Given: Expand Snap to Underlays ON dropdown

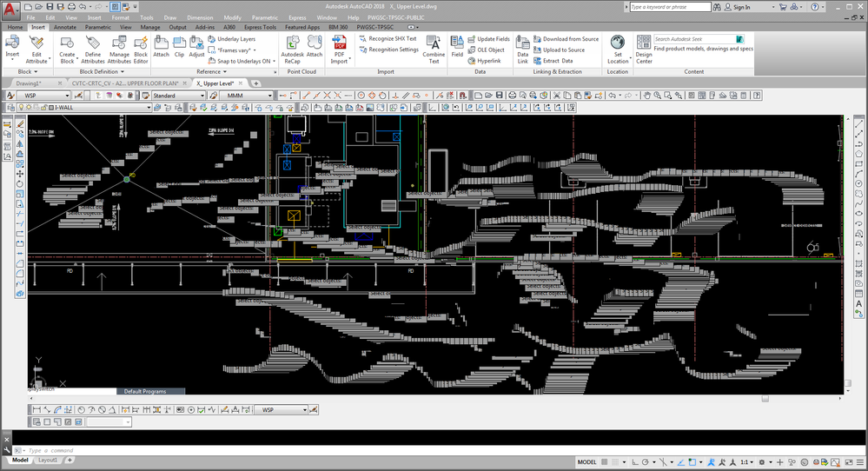Looking at the screenshot, I should click(x=274, y=62).
